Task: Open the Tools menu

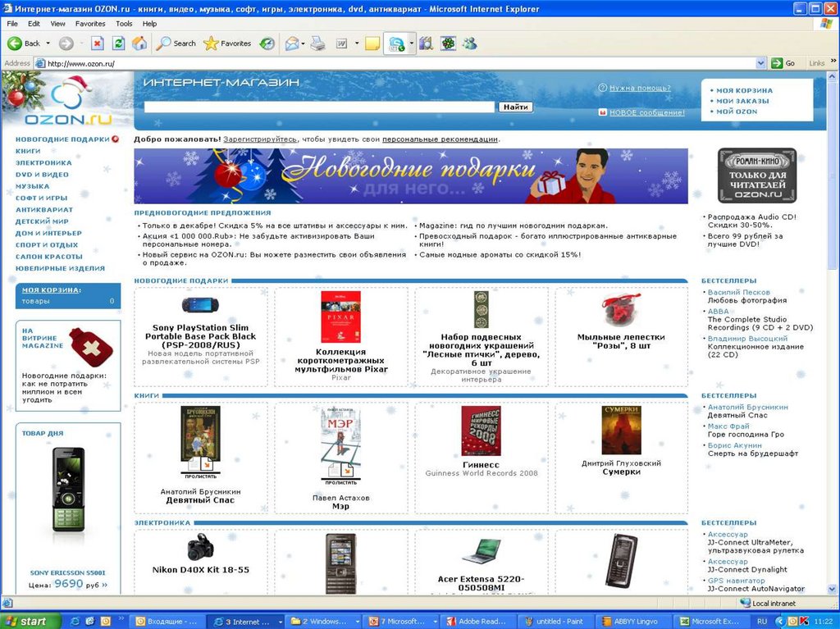Action: (124, 24)
